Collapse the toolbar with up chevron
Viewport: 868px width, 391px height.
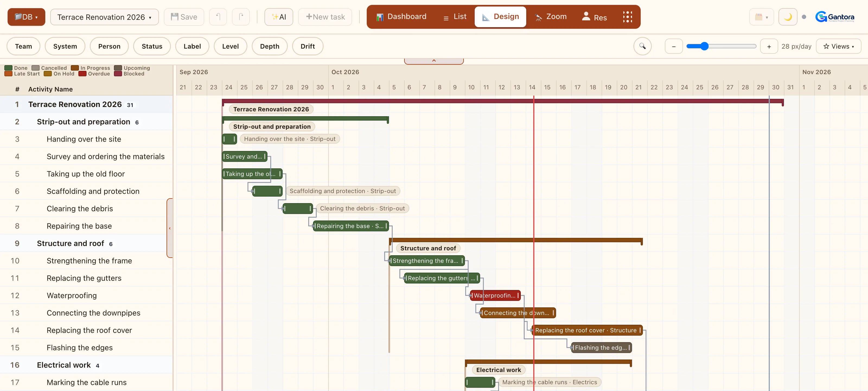(x=434, y=61)
